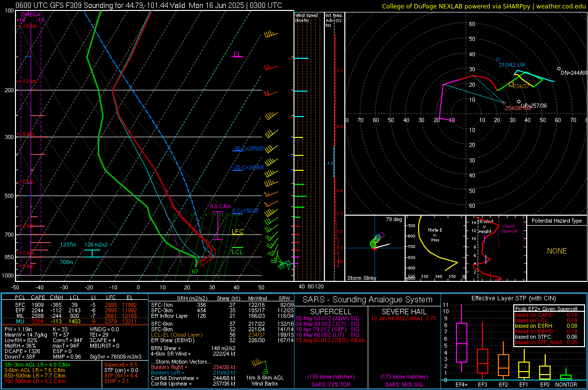Click the SARS - Sounding Analogue System header
This screenshot has width=588, height=390.
pos(367,300)
